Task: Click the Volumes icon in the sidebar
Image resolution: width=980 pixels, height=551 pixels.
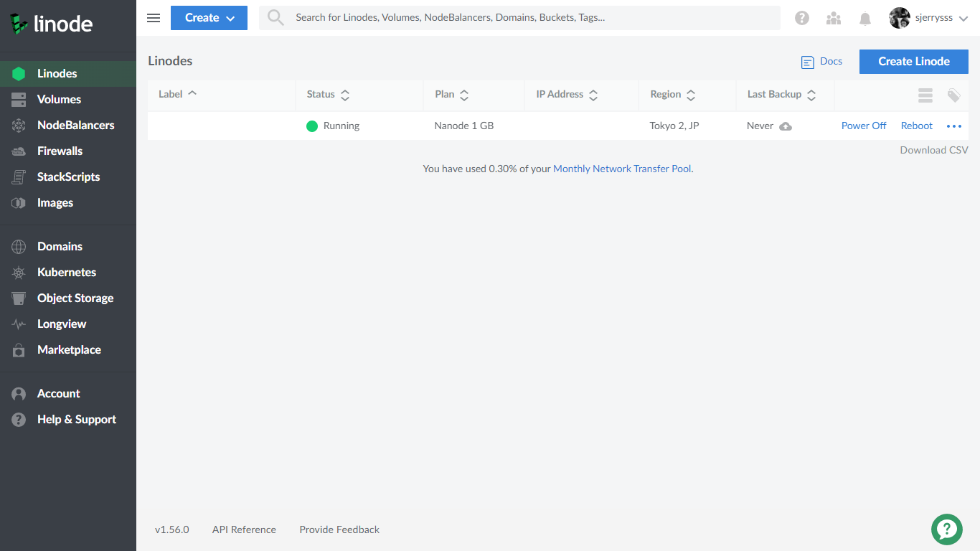Action: [19, 100]
